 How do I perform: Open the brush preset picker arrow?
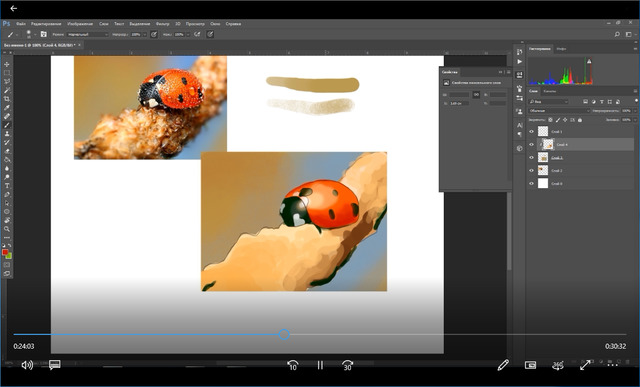point(35,35)
